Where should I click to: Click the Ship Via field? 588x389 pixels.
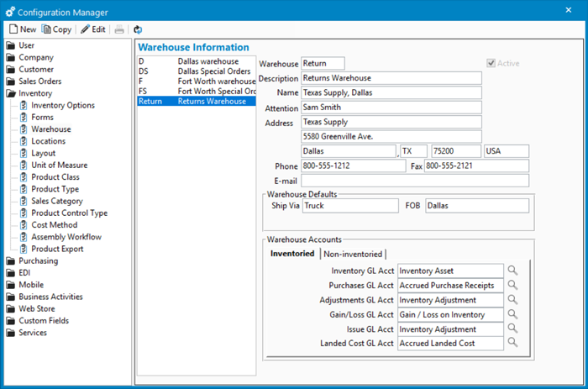click(x=350, y=206)
